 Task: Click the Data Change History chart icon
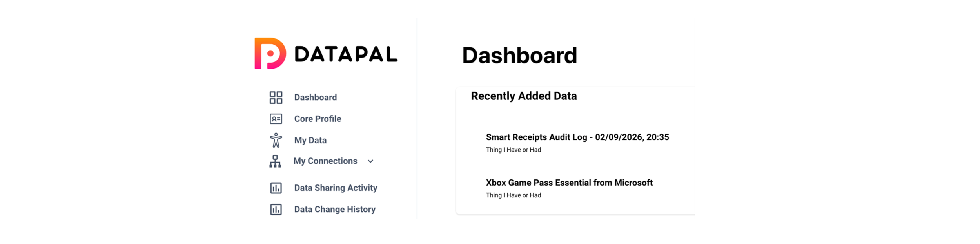(276, 210)
